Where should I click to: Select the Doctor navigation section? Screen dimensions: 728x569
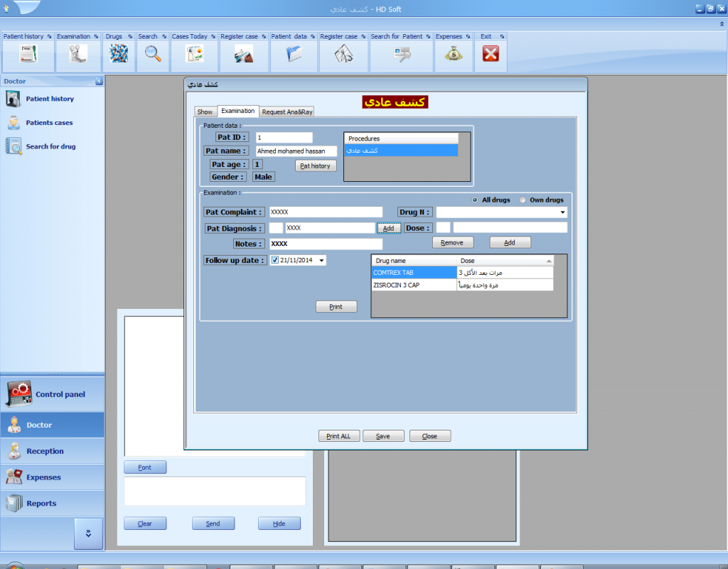[52, 425]
